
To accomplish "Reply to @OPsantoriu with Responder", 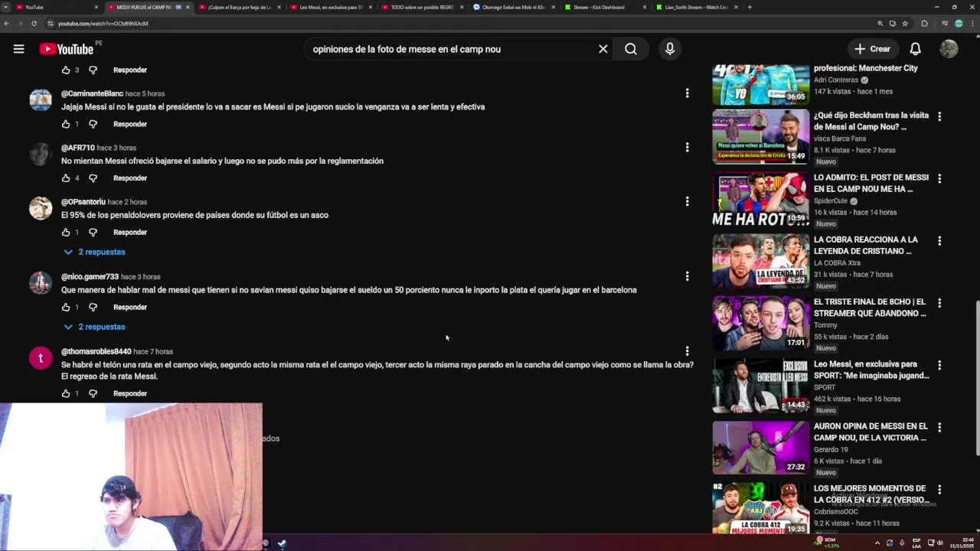I will (130, 233).
